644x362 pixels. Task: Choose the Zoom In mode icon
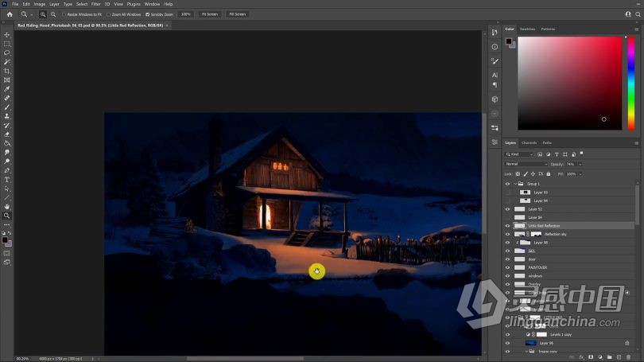(x=43, y=14)
